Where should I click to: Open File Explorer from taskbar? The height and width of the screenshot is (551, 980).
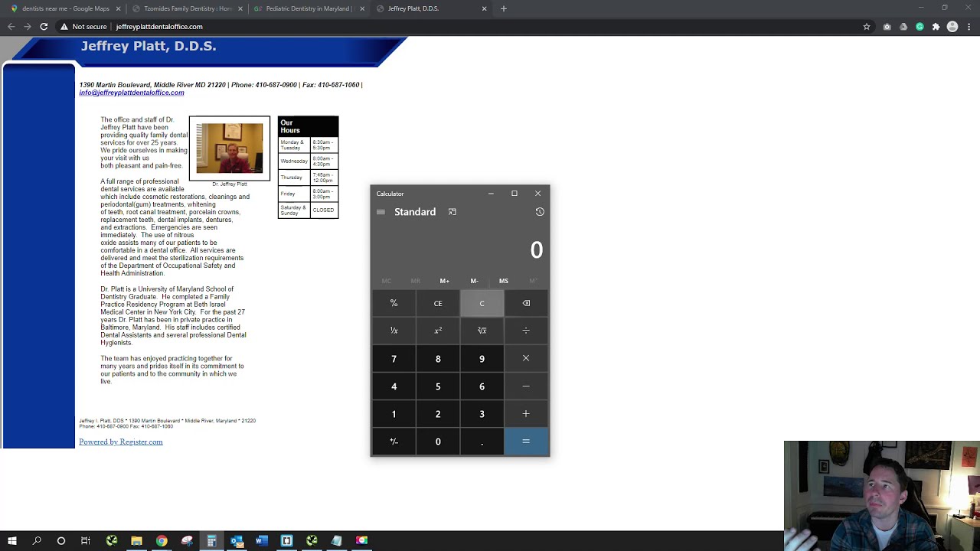tap(136, 541)
